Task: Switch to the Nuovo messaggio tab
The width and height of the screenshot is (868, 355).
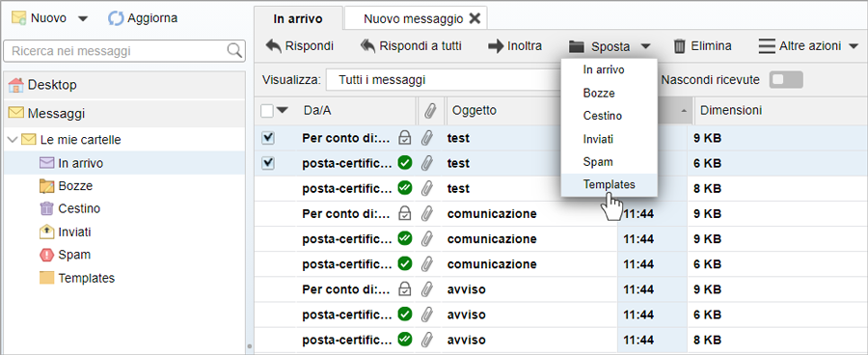Action: click(x=413, y=19)
